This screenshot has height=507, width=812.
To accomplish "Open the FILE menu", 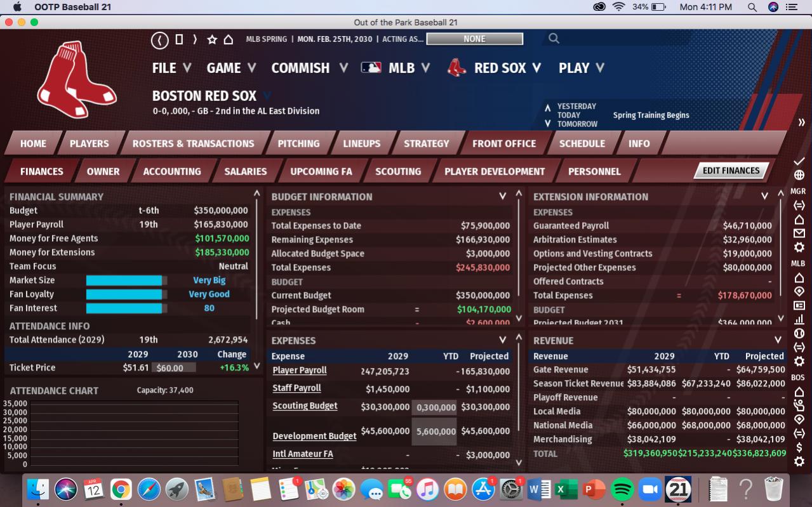I will click(171, 68).
